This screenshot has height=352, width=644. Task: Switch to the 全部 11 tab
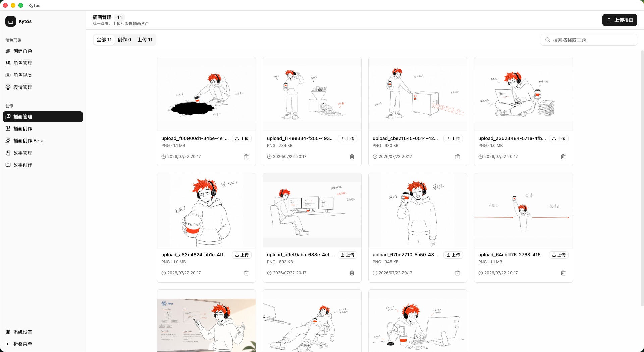(x=104, y=40)
